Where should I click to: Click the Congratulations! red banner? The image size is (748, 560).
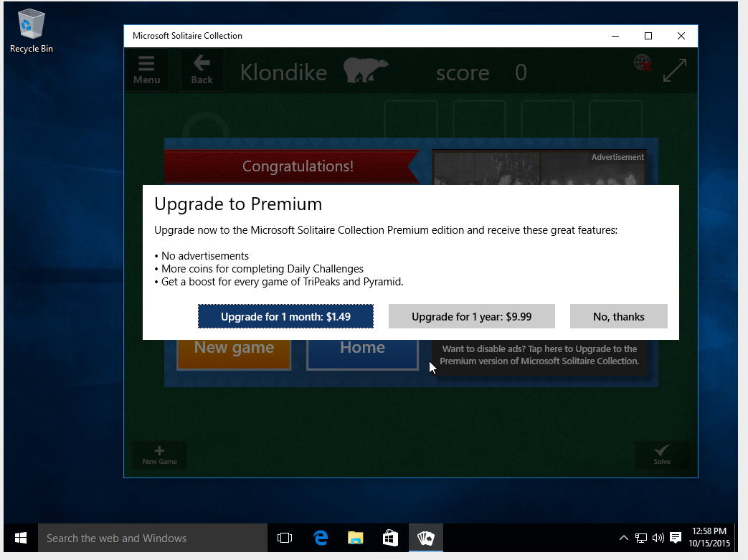[292, 166]
